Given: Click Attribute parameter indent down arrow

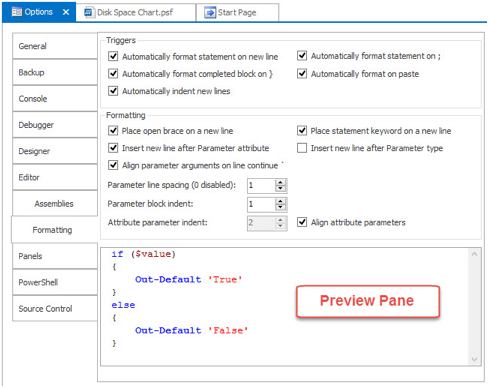Looking at the screenshot, I should (x=281, y=226).
